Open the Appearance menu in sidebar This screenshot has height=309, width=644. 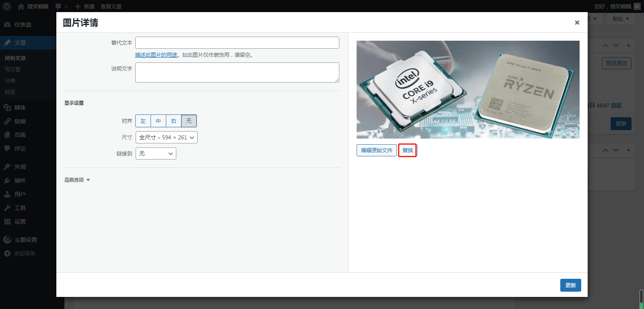coord(20,167)
